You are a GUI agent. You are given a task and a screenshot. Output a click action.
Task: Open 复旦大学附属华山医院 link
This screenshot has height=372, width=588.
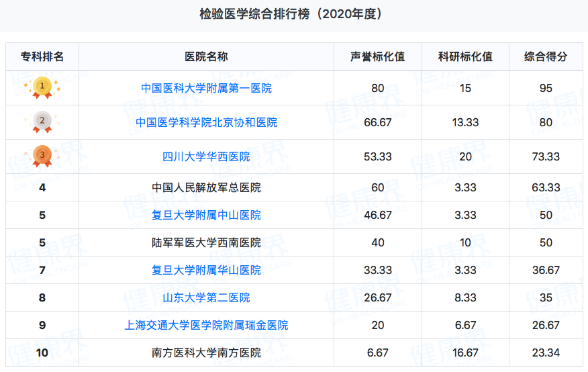pyautogui.click(x=206, y=270)
